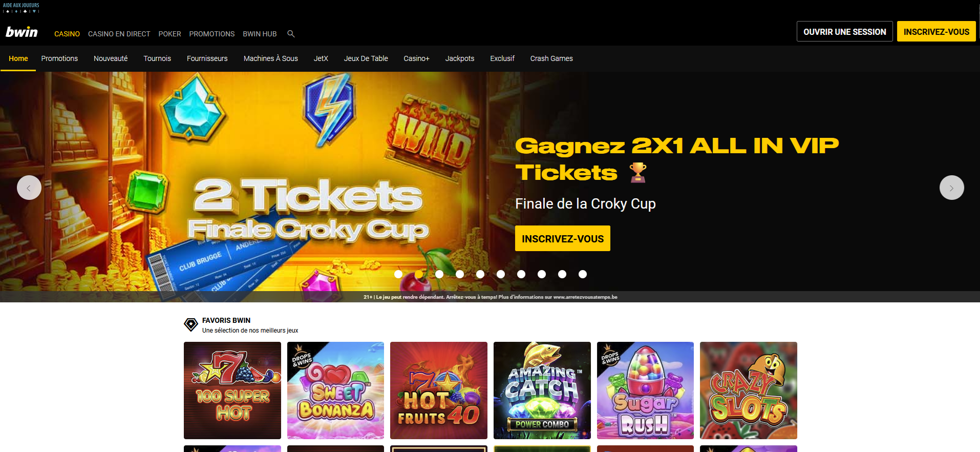
Task: Jump to the last carousel dot
Action: click(583, 274)
